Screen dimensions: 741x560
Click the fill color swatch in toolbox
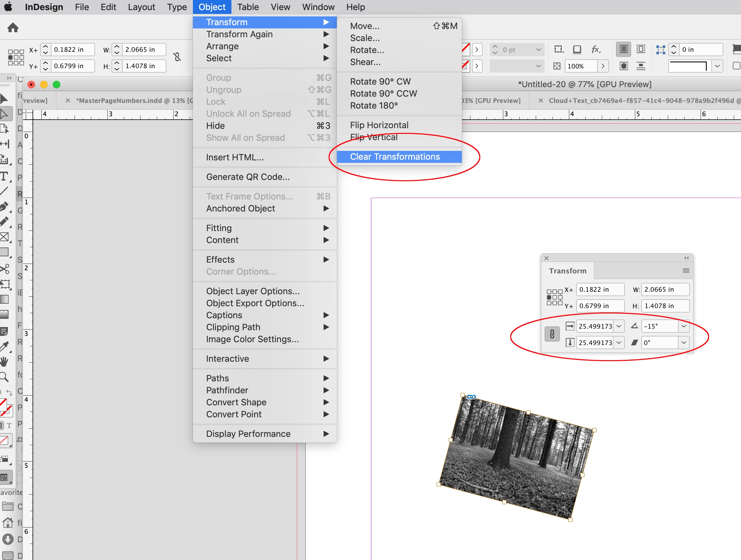(3, 404)
